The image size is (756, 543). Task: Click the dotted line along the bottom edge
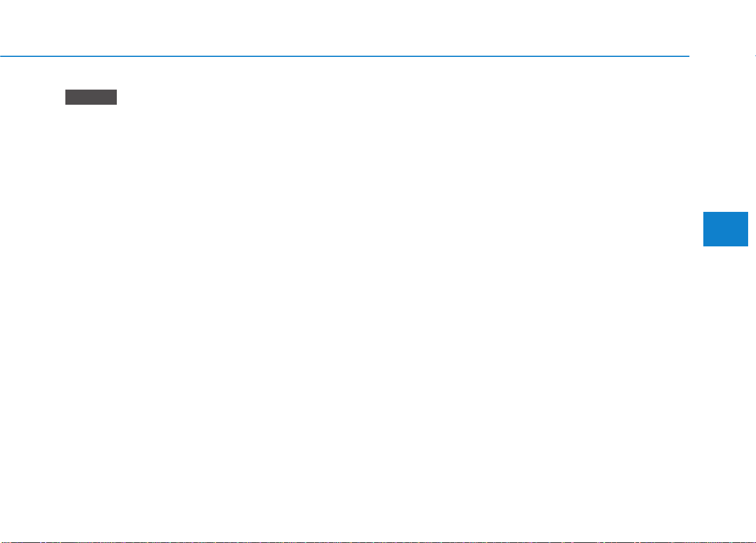coord(378,541)
